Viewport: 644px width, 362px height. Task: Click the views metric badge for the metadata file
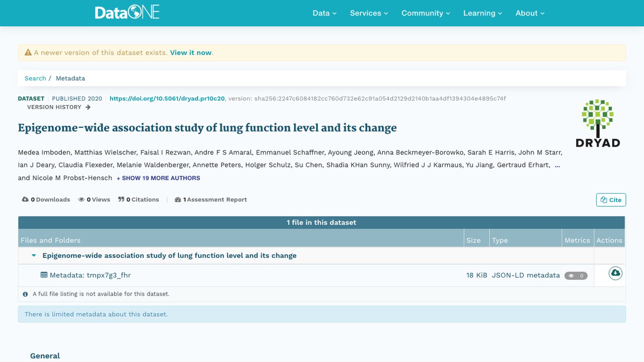[x=576, y=276]
